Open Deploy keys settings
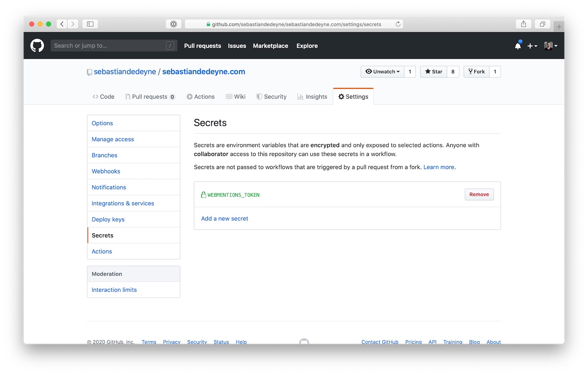This screenshot has height=375, width=588. pyautogui.click(x=134, y=219)
